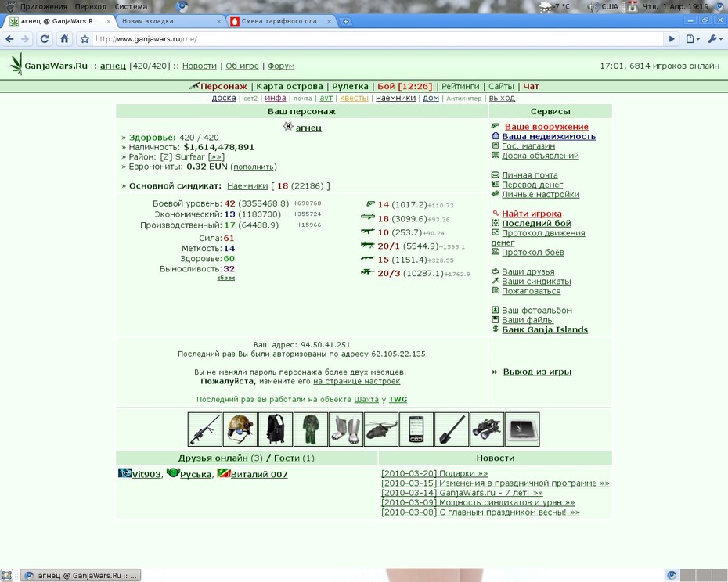This screenshot has height=582, width=728.
Task: Open the helmet equipment slot
Action: pos(240,429)
